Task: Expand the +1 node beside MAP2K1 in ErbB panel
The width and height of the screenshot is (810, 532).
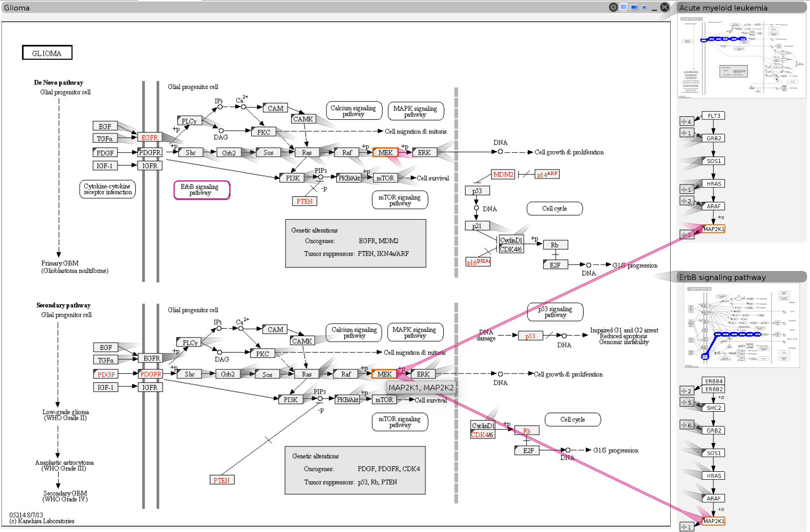Action: (687, 527)
